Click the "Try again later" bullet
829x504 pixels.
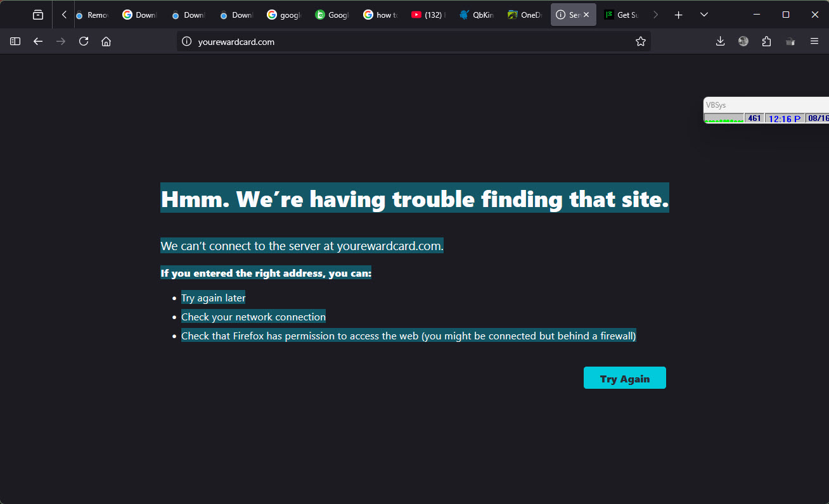tap(214, 298)
